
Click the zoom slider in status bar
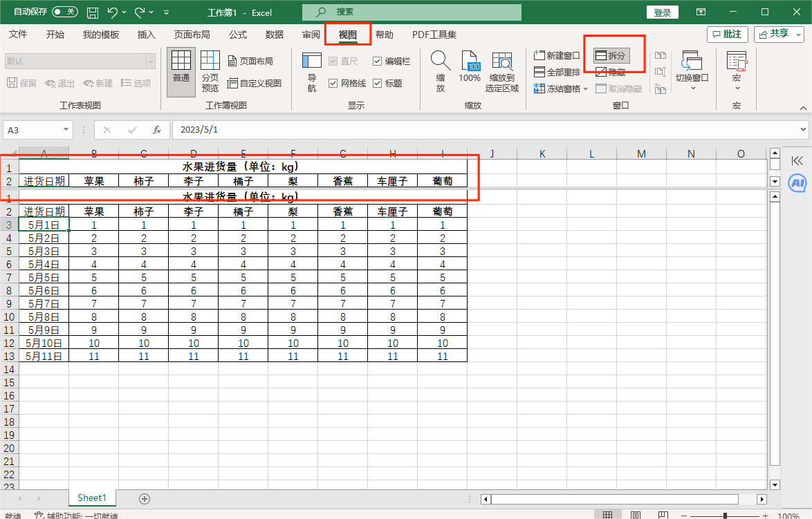724,516
